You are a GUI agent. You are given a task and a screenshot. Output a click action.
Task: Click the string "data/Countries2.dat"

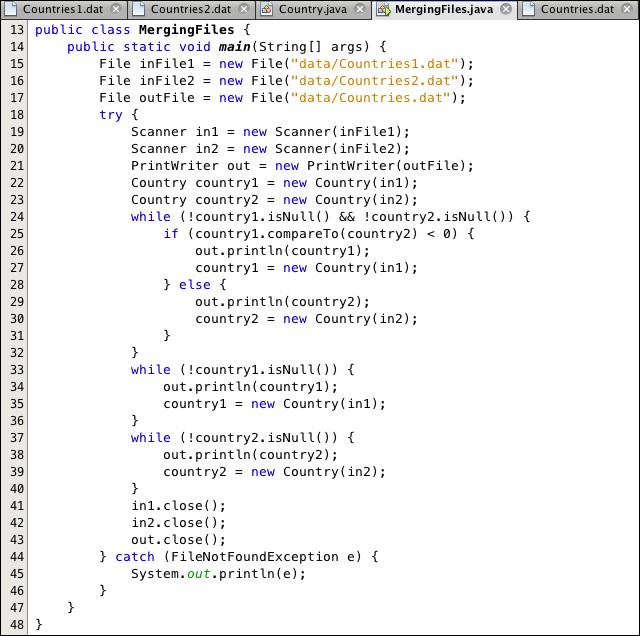374,81
